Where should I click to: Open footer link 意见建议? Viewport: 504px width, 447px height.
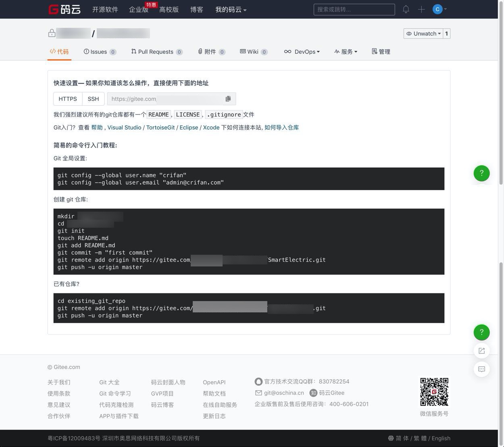(x=59, y=405)
